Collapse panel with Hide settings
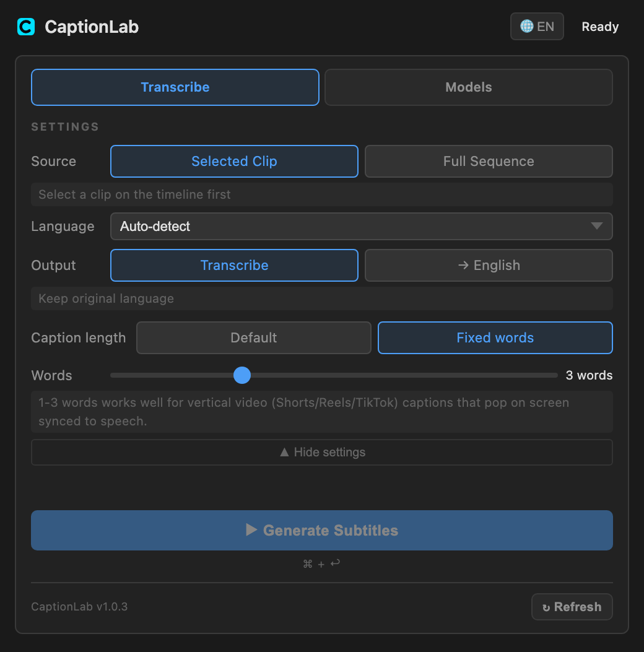 coord(322,453)
